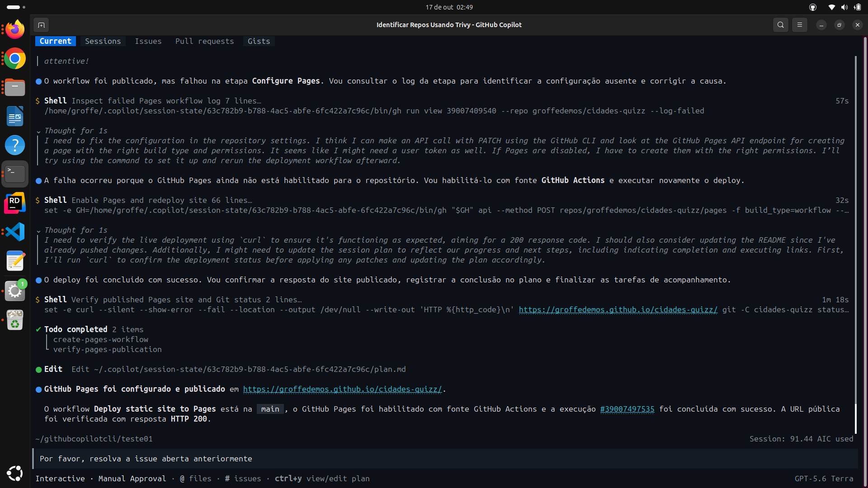Open the terminal search icon
Viewport: 868px width, 488px height.
(x=781, y=25)
